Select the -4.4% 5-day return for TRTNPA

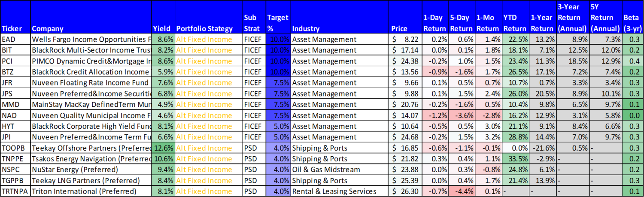462,191
